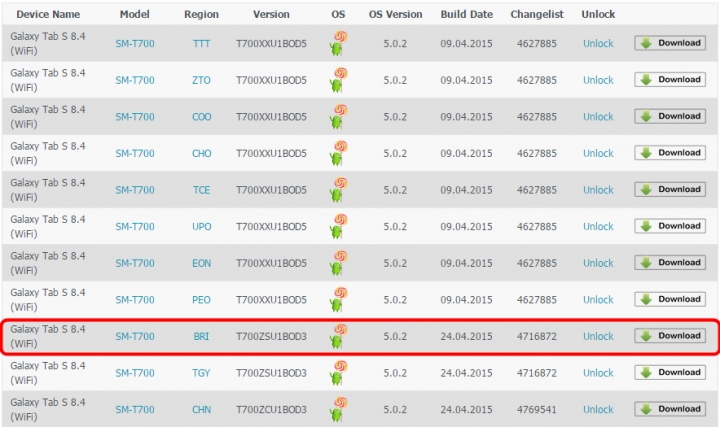Download the TCE region firmware
Viewport: 720px width, 427px height.
(670, 189)
